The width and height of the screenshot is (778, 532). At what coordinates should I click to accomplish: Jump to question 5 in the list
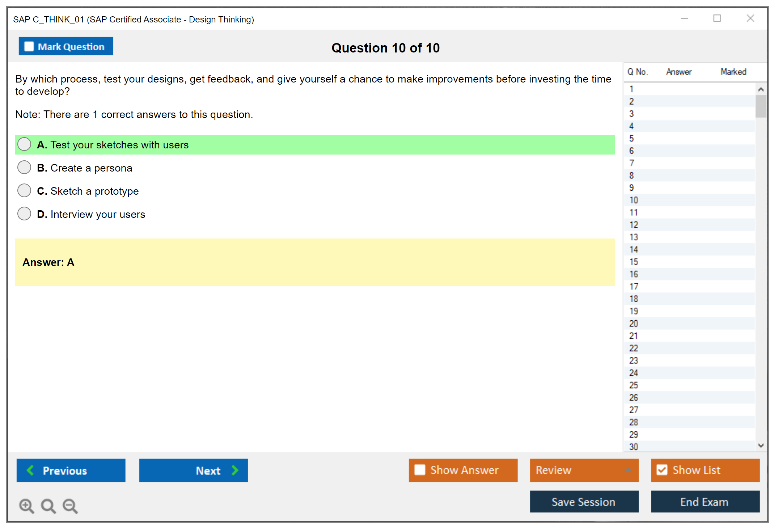click(x=631, y=138)
